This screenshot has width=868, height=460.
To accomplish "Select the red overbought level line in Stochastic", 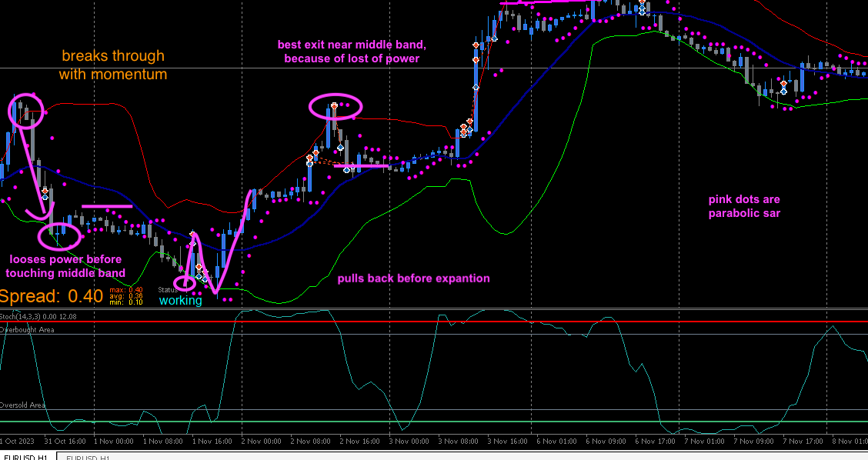I will coord(434,321).
